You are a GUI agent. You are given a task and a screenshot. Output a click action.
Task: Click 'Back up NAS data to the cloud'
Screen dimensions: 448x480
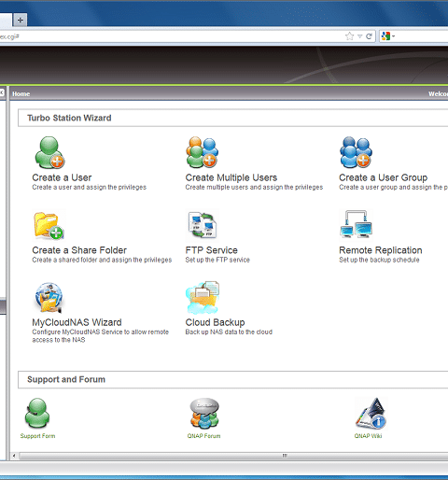[229, 332]
